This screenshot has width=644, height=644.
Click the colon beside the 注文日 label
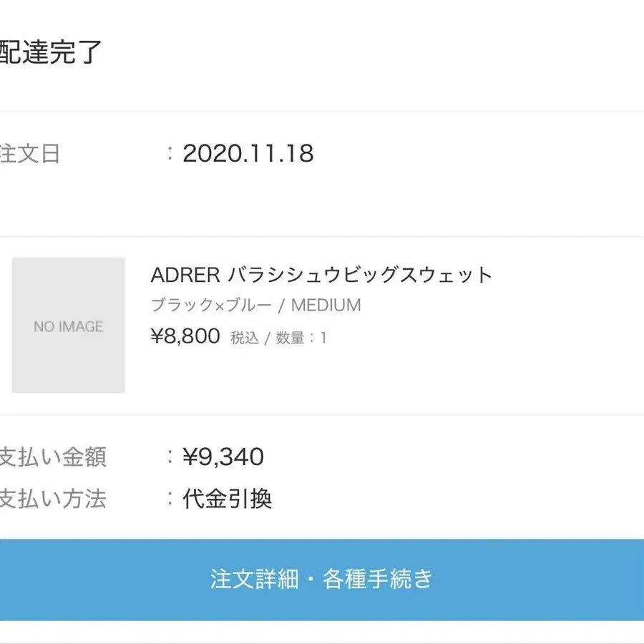[x=170, y=154]
